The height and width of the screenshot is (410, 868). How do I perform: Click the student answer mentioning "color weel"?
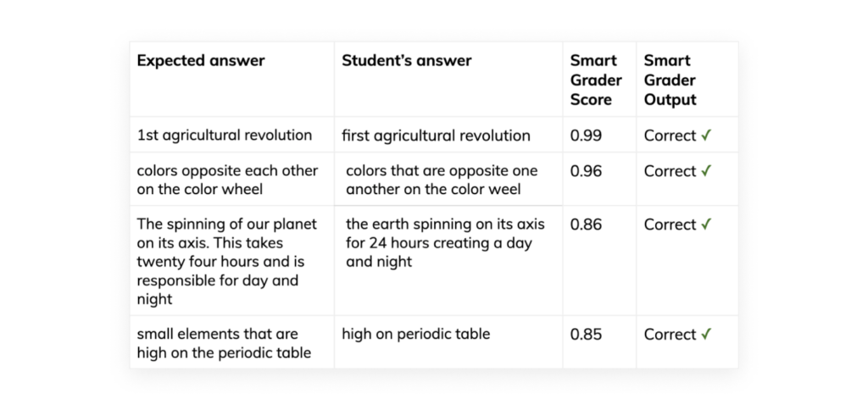pos(442,180)
